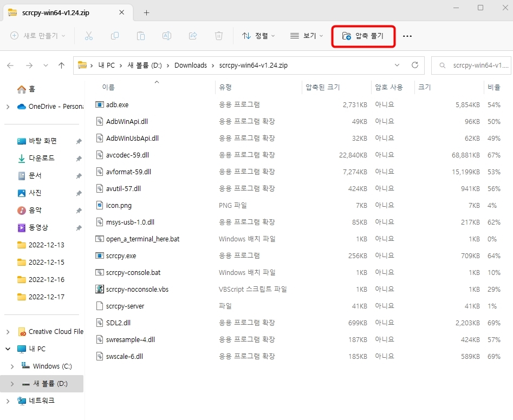Open address bar history dropdown chevron
The height and width of the screenshot is (420, 513).
tap(397, 65)
